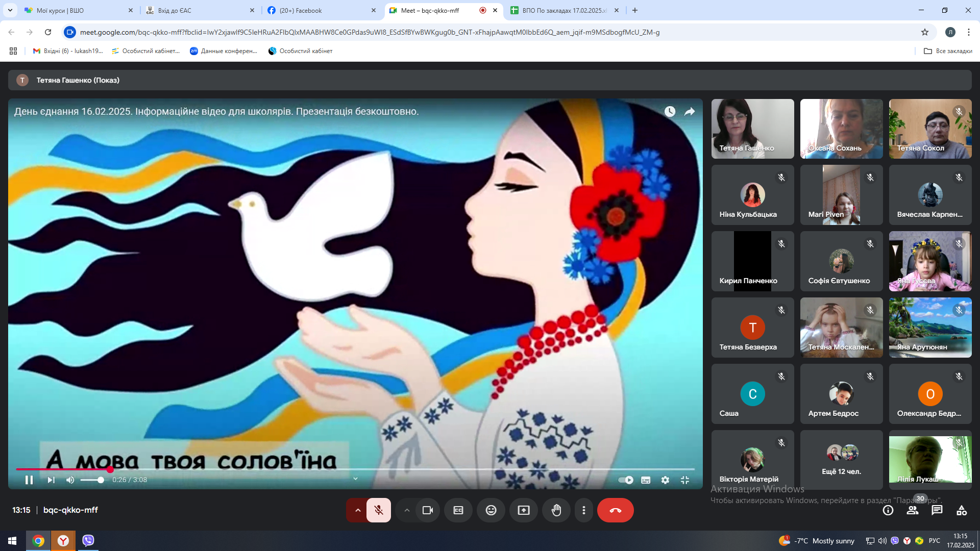The height and width of the screenshot is (551, 980).
Task: Raise hand in the meeting
Action: 556,510
